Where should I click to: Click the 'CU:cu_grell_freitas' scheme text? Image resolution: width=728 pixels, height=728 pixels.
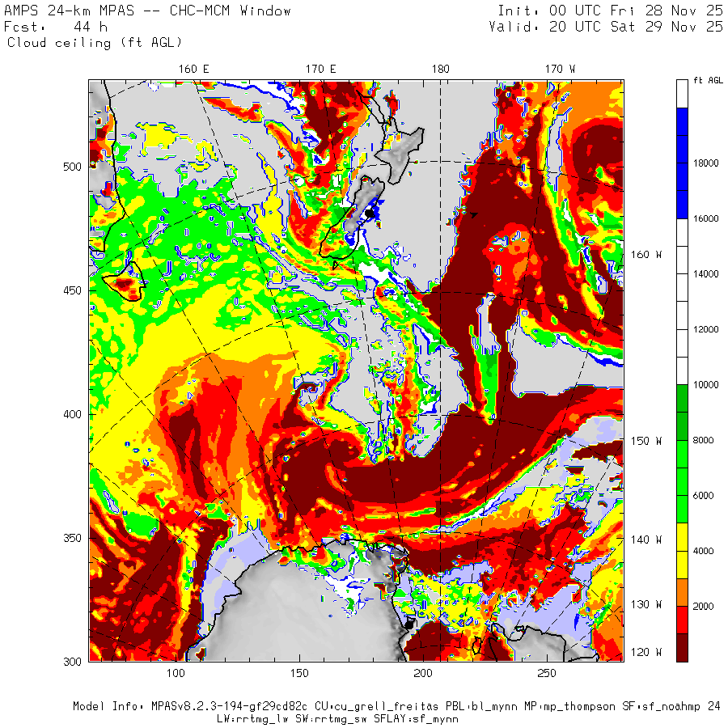tap(376, 706)
